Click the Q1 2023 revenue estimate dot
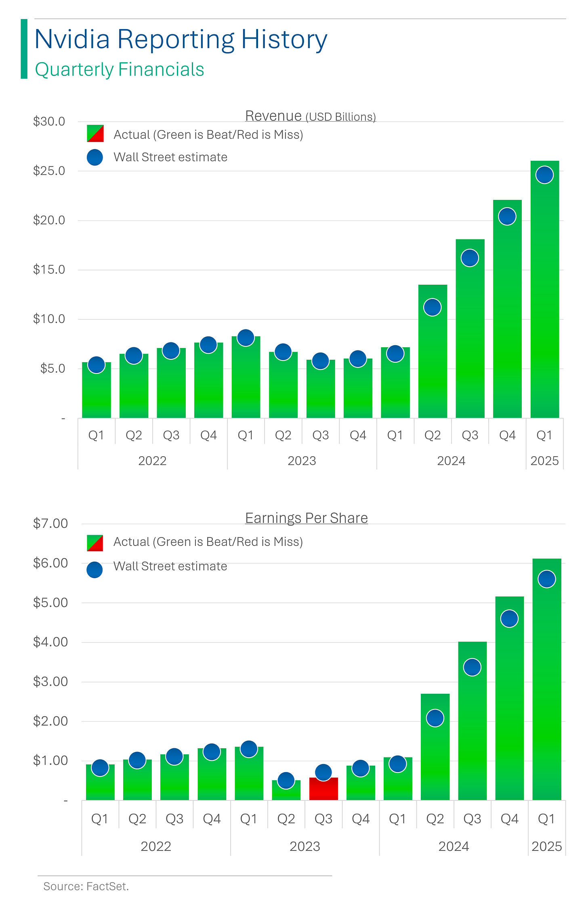The image size is (588, 911). coord(246,338)
